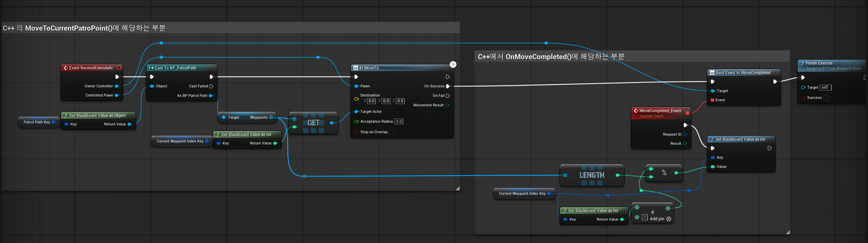Click the exec output pin of Event ReceiveExecuteAI
Viewport: 868px width, 243px height.
tap(117, 77)
